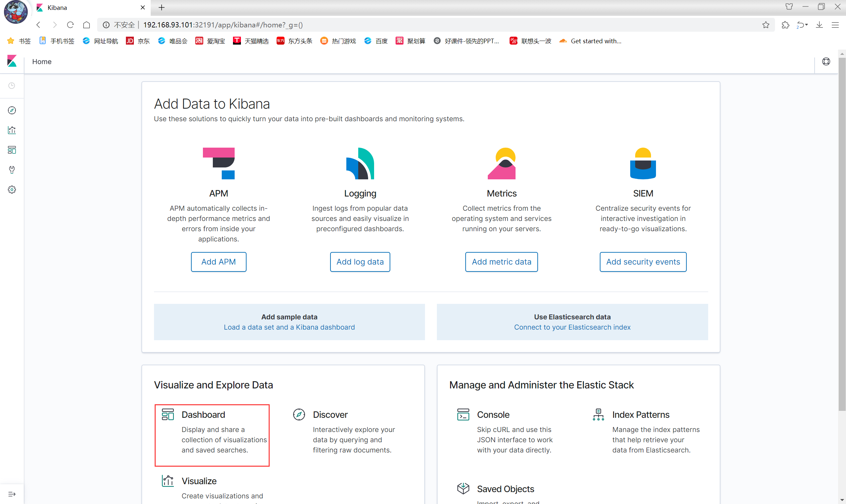Open the undo-close dropdown arrow in browser toolbar

(x=807, y=25)
